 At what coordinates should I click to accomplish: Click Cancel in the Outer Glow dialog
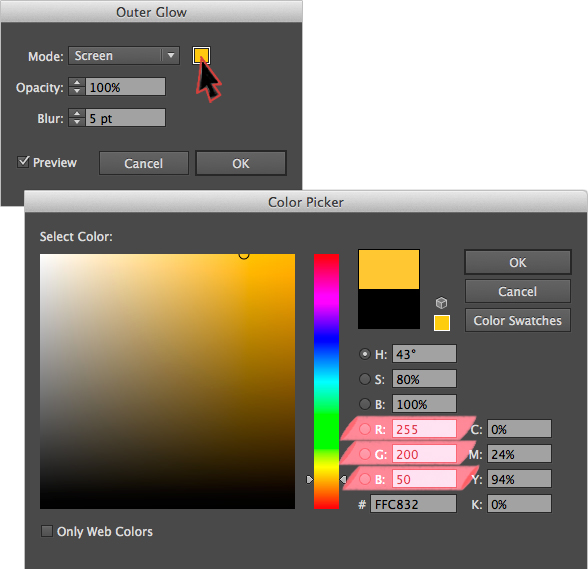(x=144, y=163)
